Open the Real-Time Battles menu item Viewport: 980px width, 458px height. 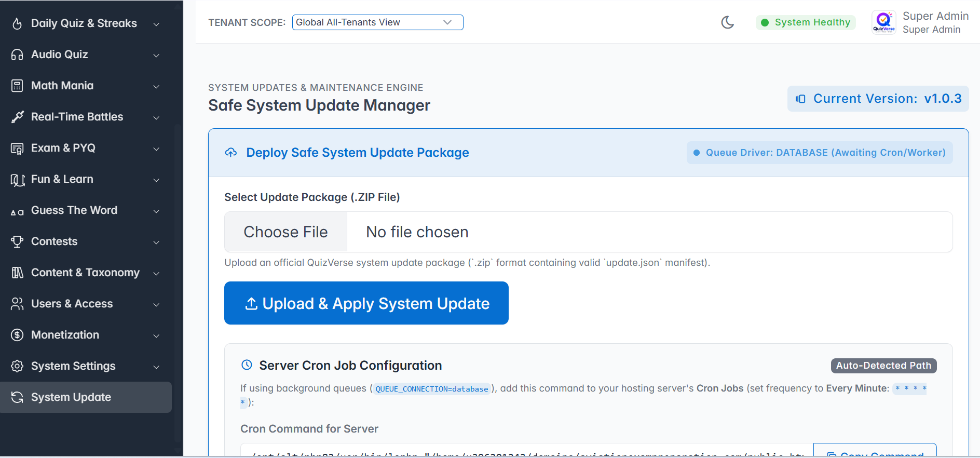click(86, 117)
